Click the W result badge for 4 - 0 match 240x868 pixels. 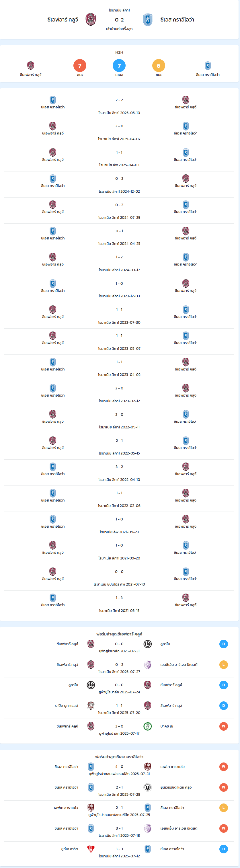click(223, 766)
